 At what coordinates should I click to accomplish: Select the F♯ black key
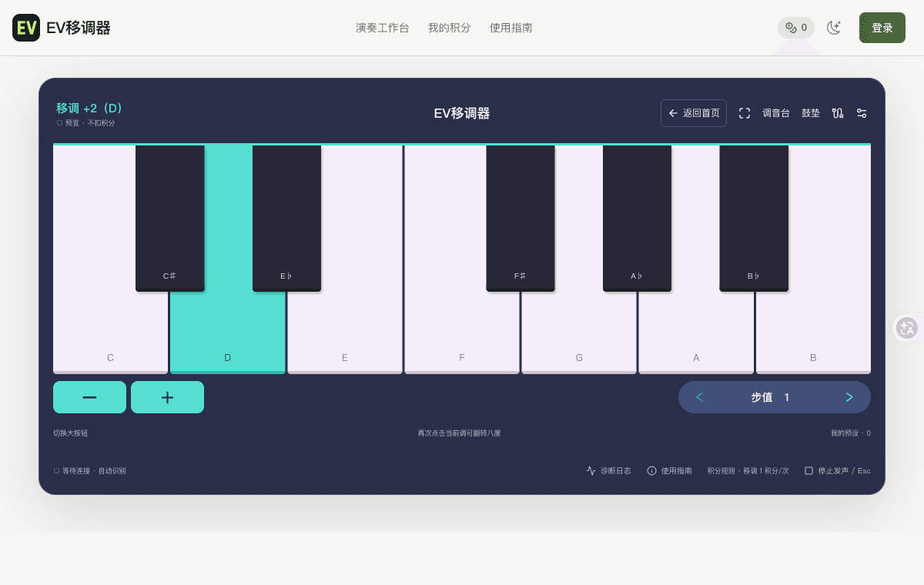click(x=521, y=218)
